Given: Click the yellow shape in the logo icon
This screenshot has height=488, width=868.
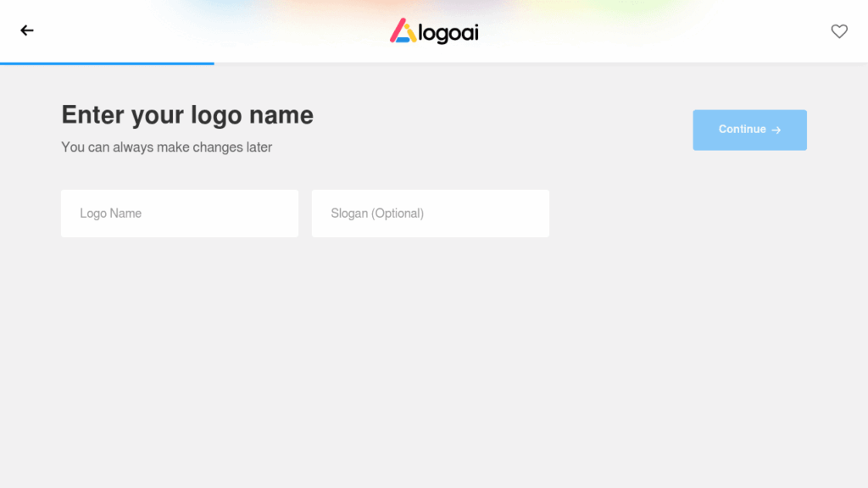Looking at the screenshot, I should click(409, 33).
